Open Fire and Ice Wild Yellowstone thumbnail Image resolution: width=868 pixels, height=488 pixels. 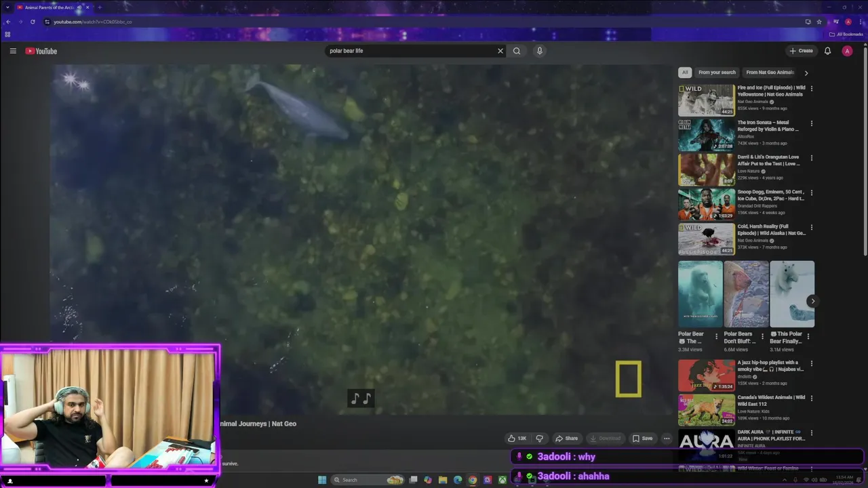point(706,100)
